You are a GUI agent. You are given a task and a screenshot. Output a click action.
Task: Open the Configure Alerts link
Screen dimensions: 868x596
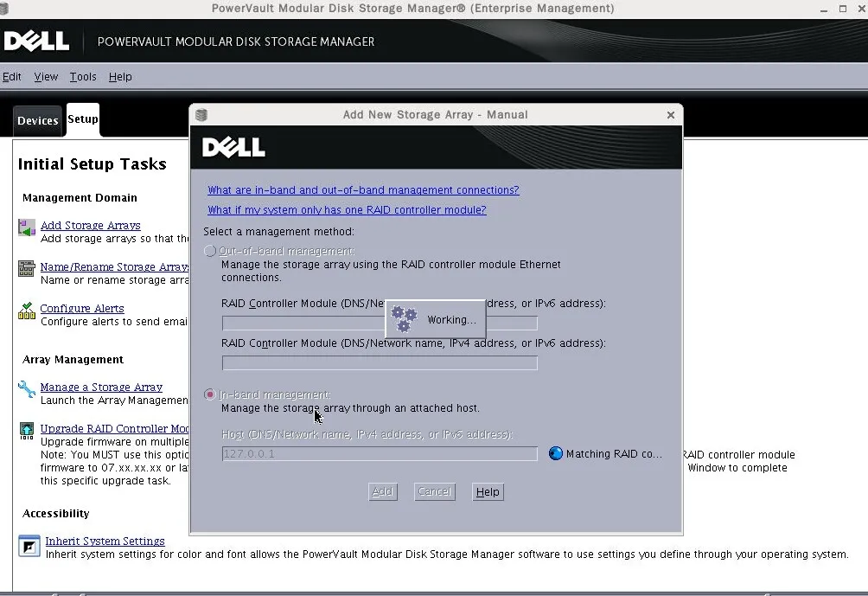[82, 309]
